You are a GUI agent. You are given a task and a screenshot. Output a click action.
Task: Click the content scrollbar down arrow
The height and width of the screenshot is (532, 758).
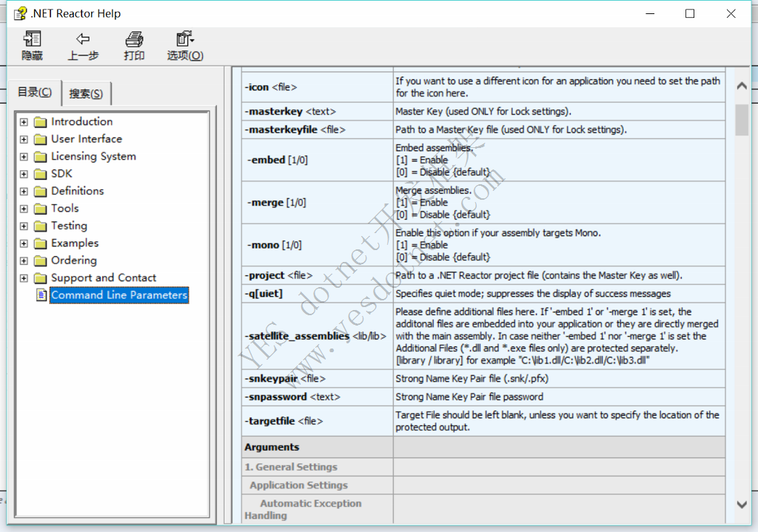pyautogui.click(x=742, y=505)
